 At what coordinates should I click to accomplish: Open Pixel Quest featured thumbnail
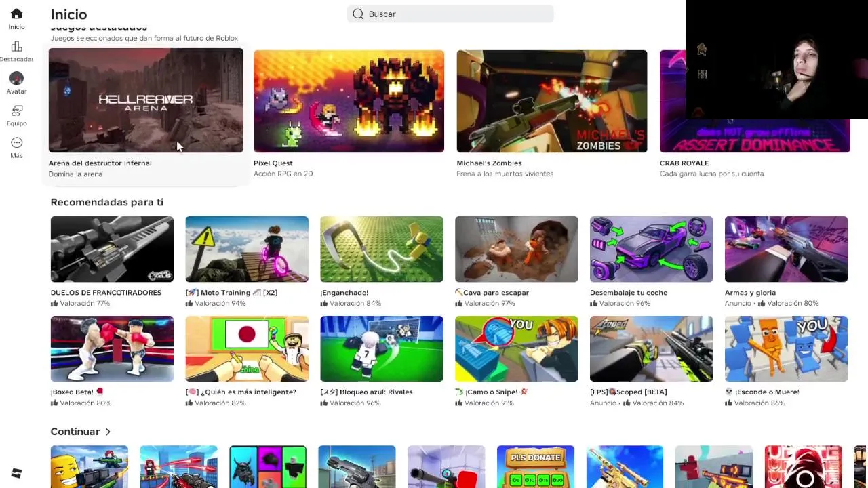pyautogui.click(x=349, y=101)
